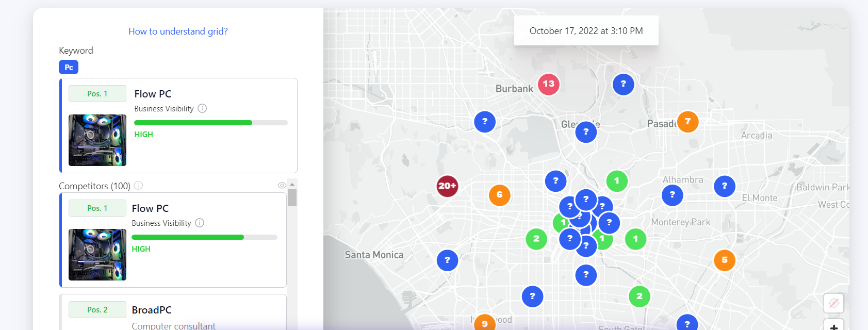Image resolution: width=868 pixels, height=330 pixels.
Task: Click the red 13 marker near Burbank
Action: pyautogui.click(x=549, y=84)
